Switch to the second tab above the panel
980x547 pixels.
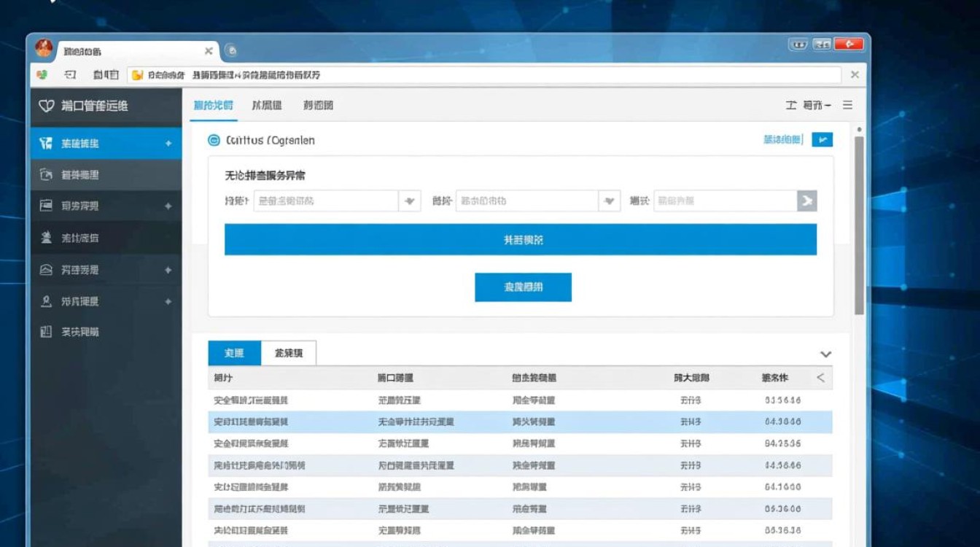[x=267, y=105]
